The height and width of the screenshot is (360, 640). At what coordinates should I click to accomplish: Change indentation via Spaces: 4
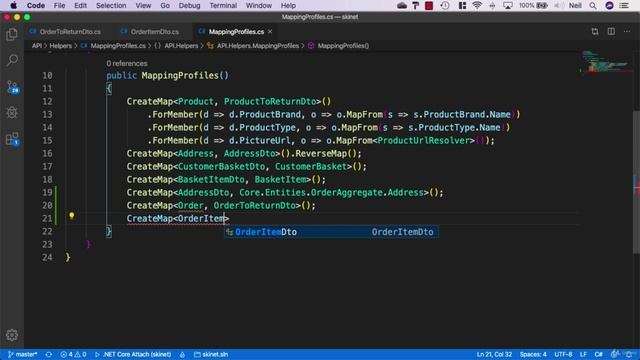(533, 354)
